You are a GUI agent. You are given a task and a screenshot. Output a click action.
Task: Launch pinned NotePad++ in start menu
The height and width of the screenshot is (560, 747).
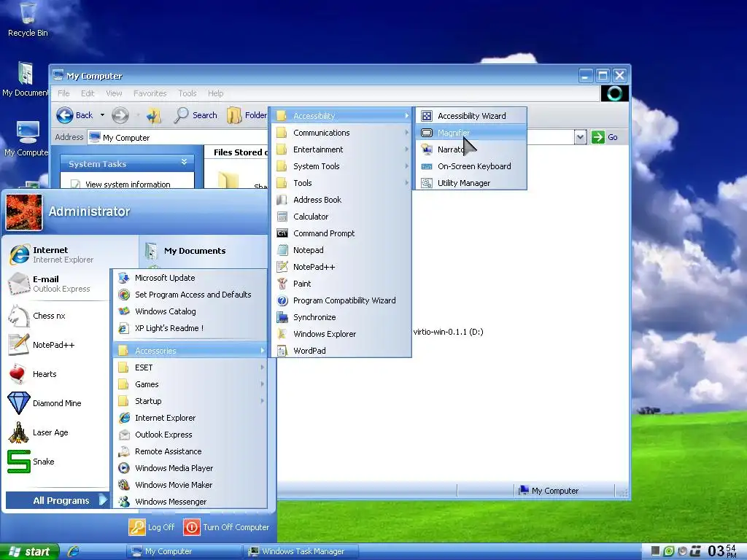tap(58, 345)
